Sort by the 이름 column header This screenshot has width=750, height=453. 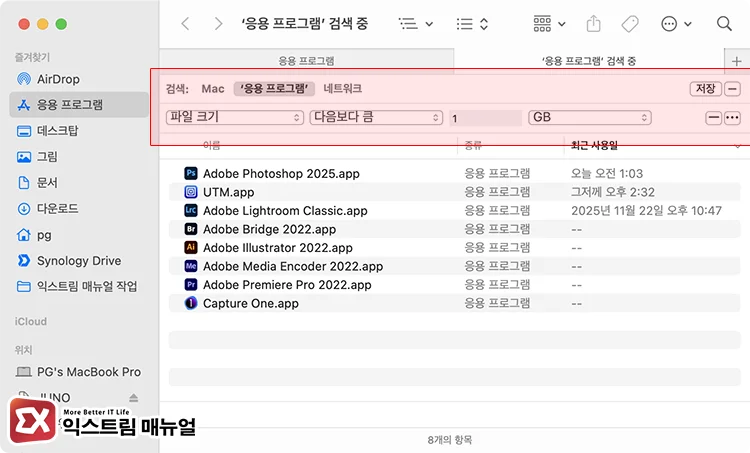coord(211,145)
